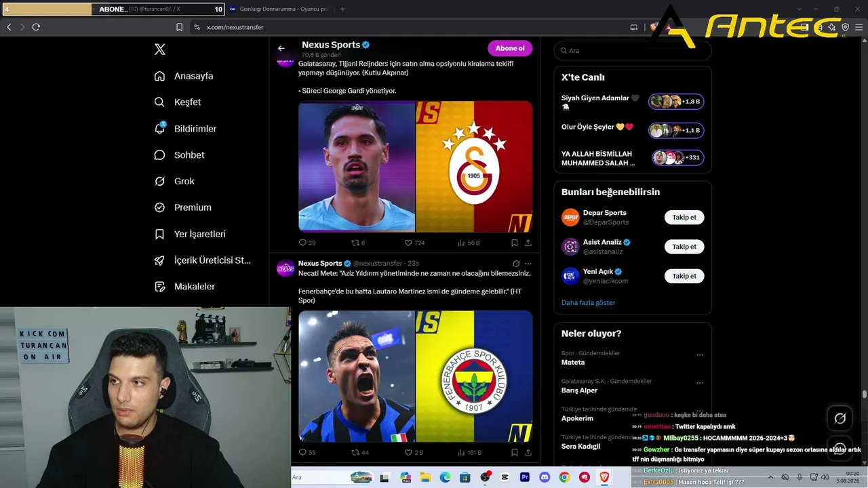Click the Windows taskbar search box

tap(332, 477)
